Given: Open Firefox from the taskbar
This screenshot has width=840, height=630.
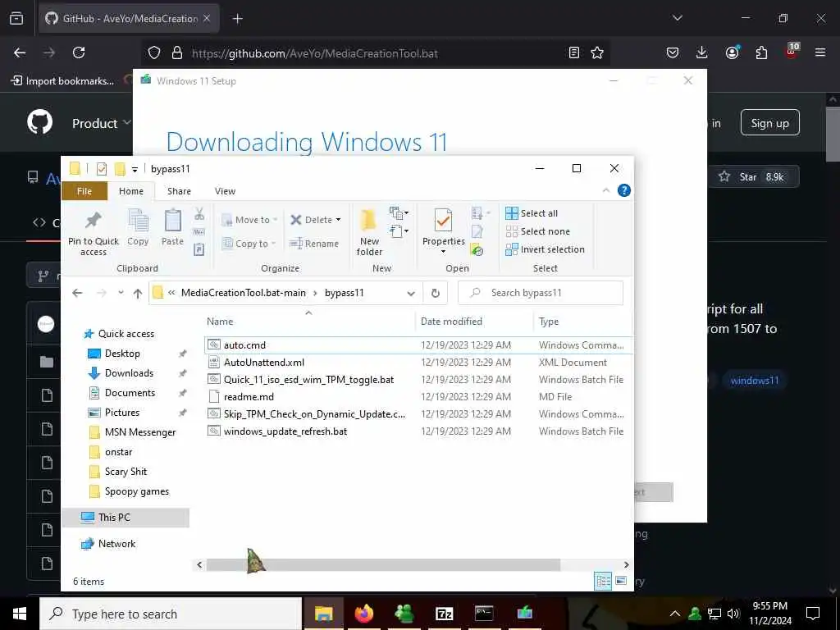Looking at the screenshot, I should [x=363, y=614].
